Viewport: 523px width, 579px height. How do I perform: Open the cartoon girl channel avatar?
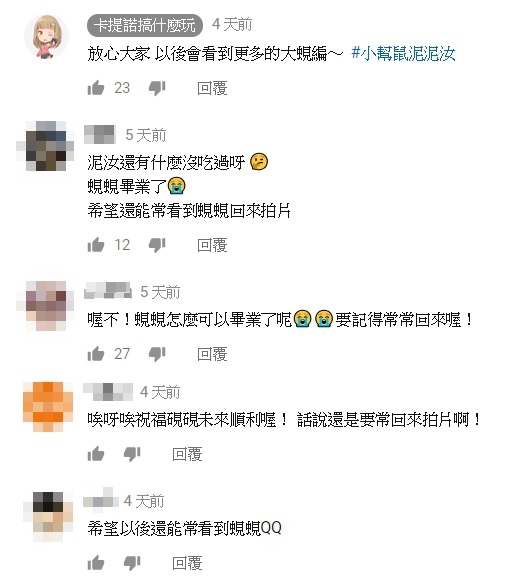pyautogui.click(x=47, y=37)
